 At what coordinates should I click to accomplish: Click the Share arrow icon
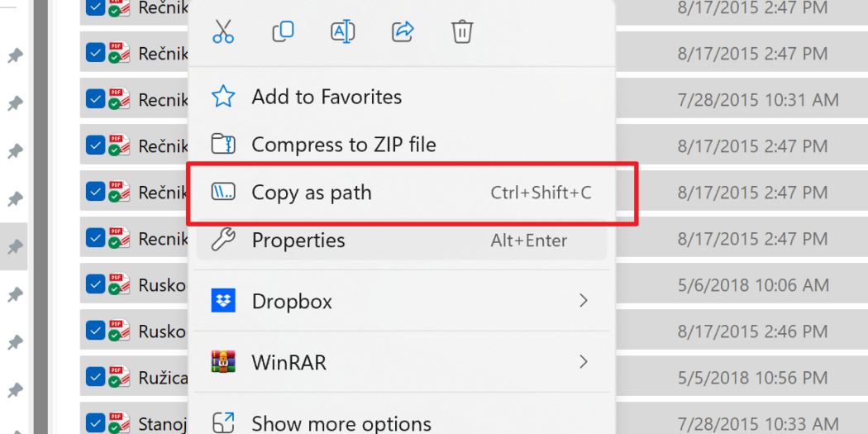pos(403,31)
